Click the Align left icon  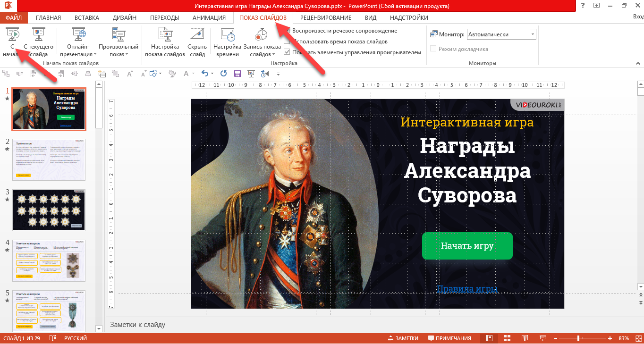[33, 74]
